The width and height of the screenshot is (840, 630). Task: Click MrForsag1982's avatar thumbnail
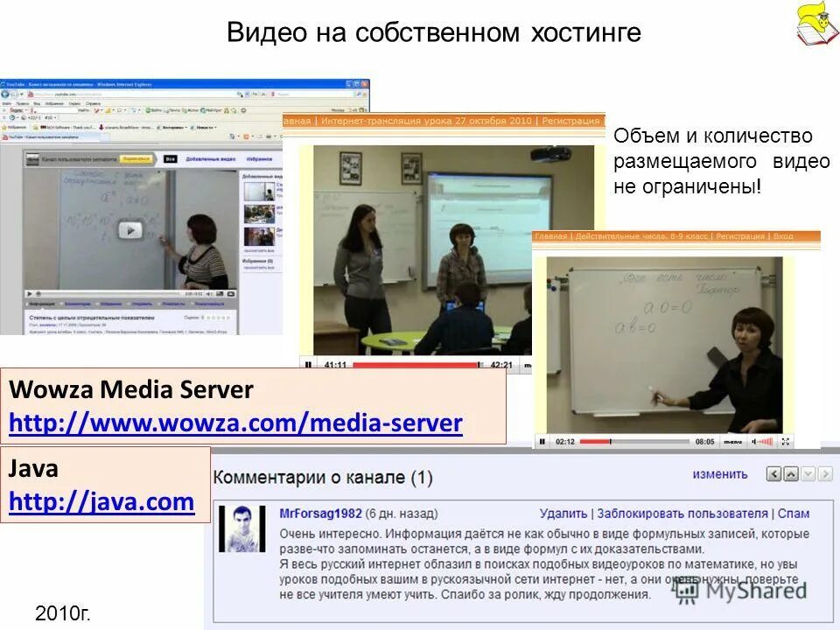241,518
